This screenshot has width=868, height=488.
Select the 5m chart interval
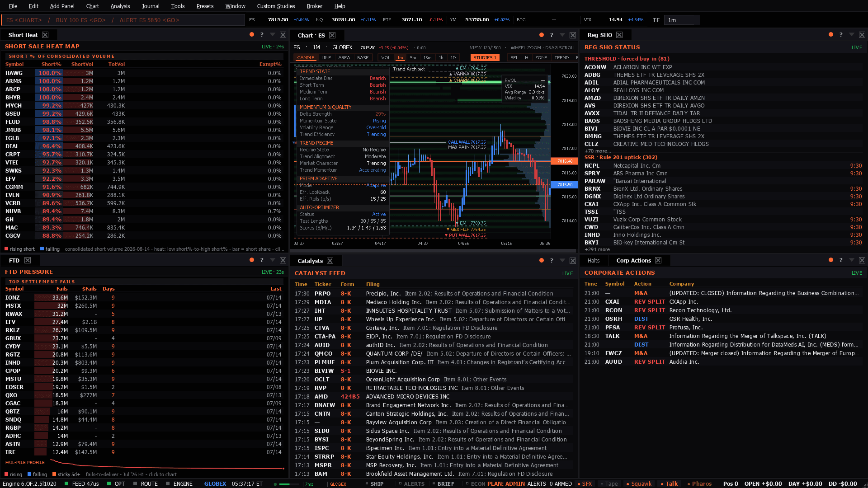tap(413, 58)
